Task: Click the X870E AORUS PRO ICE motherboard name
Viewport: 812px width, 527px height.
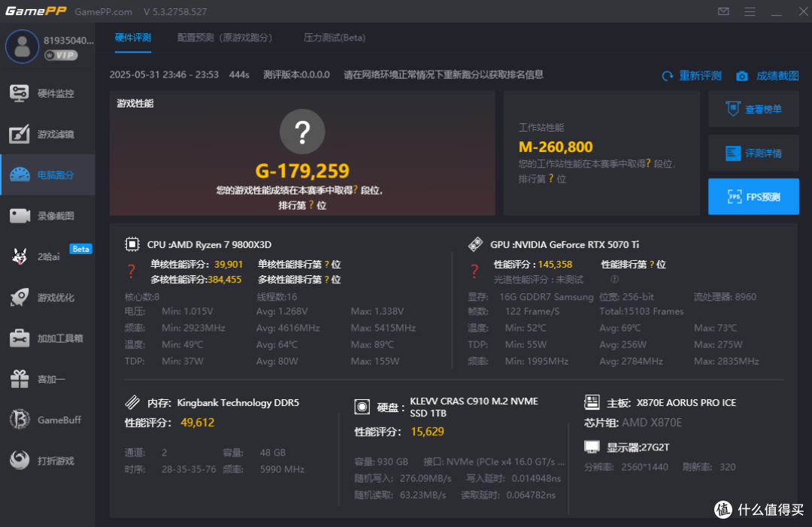Action: (686, 402)
